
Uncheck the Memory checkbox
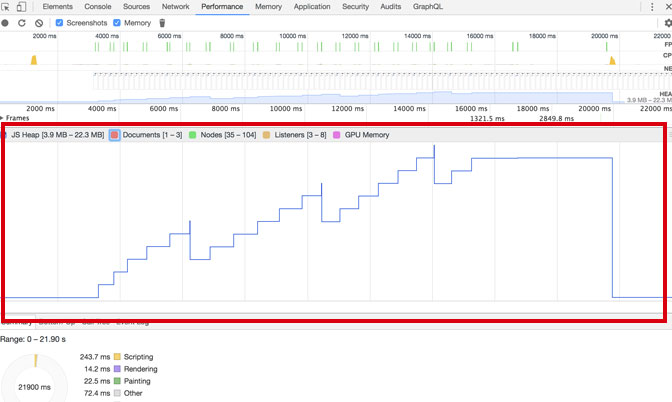[118, 22]
